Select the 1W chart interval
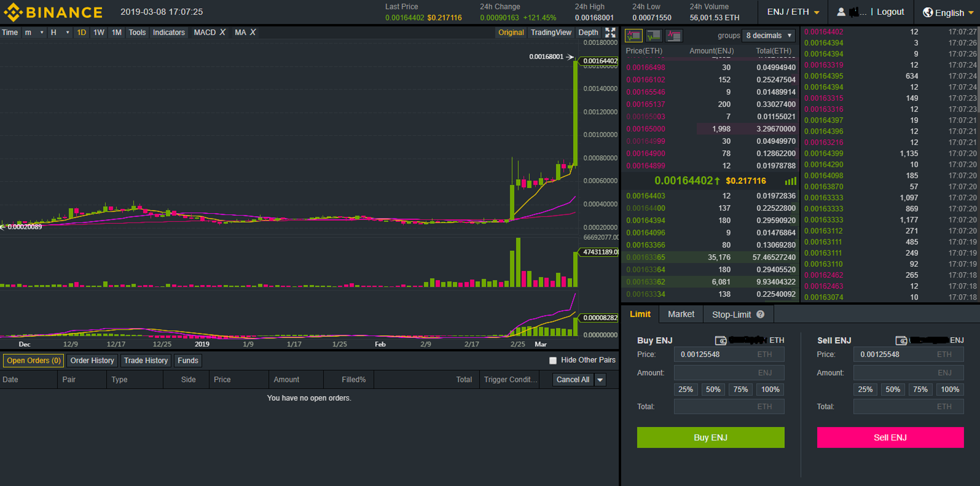The height and width of the screenshot is (486, 980). tap(99, 32)
